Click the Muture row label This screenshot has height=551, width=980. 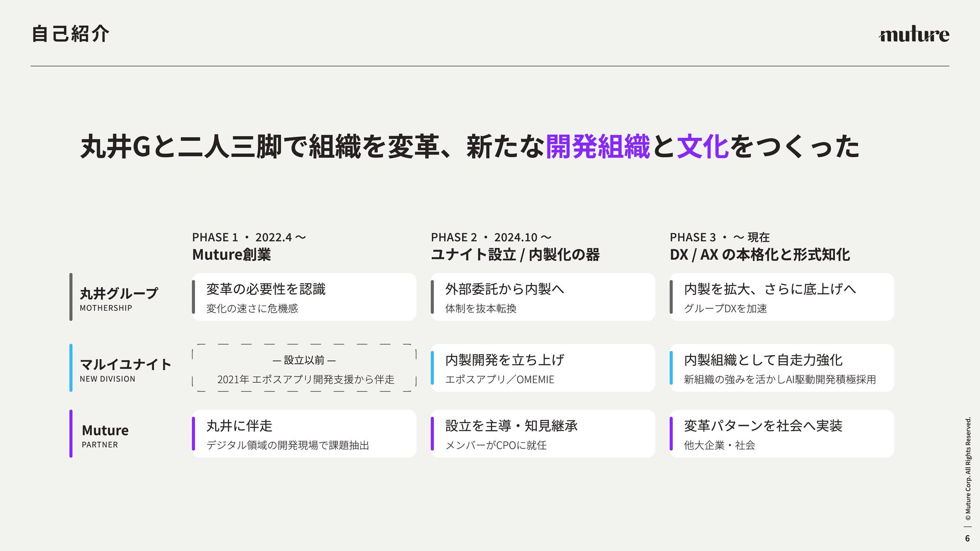[105, 430]
